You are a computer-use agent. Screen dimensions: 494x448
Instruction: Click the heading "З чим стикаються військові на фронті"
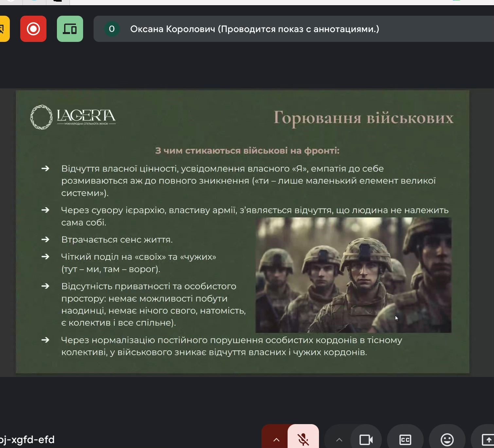[247, 151]
